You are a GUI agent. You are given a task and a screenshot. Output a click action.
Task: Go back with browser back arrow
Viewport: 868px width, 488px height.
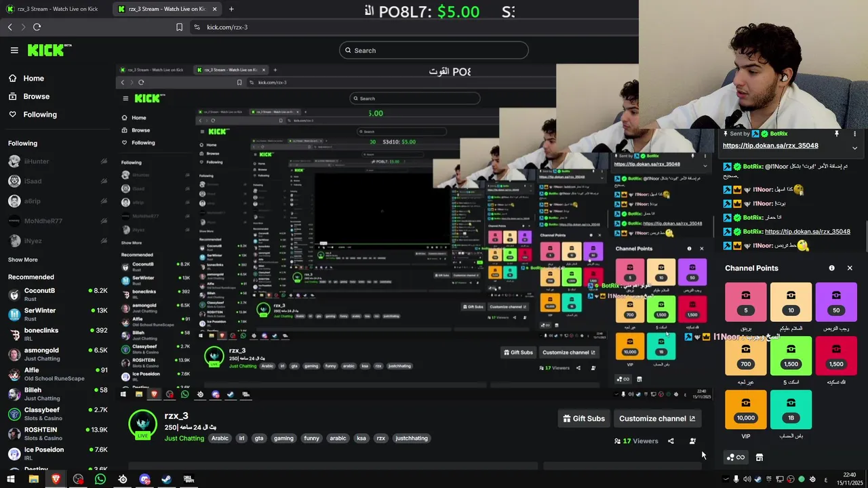9,27
